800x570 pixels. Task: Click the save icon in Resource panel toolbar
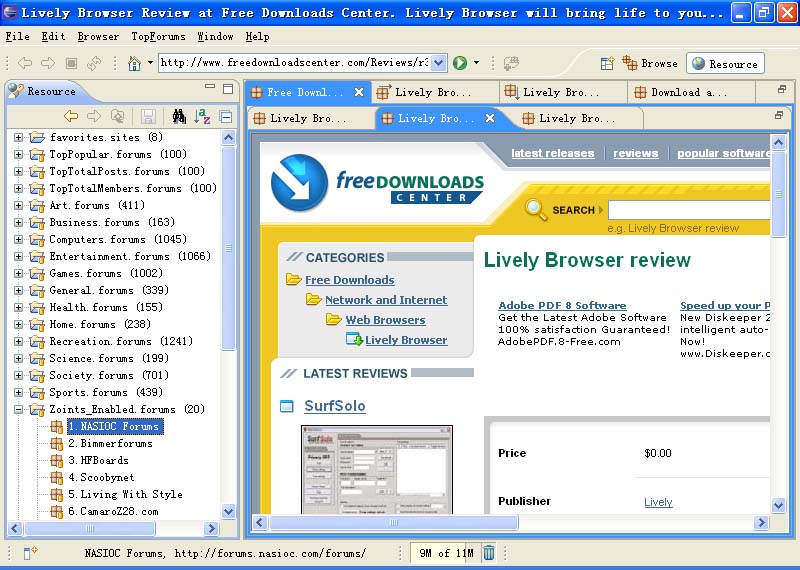tap(148, 116)
